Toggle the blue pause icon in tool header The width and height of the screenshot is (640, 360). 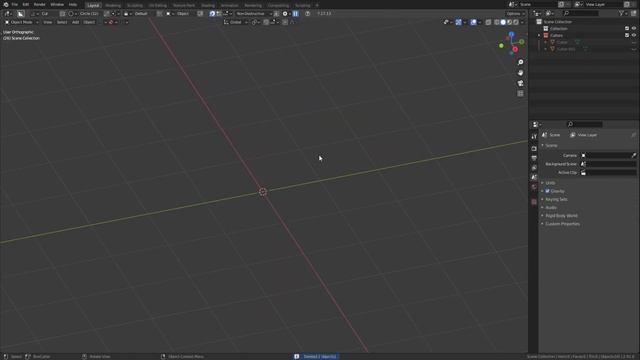[296, 13]
